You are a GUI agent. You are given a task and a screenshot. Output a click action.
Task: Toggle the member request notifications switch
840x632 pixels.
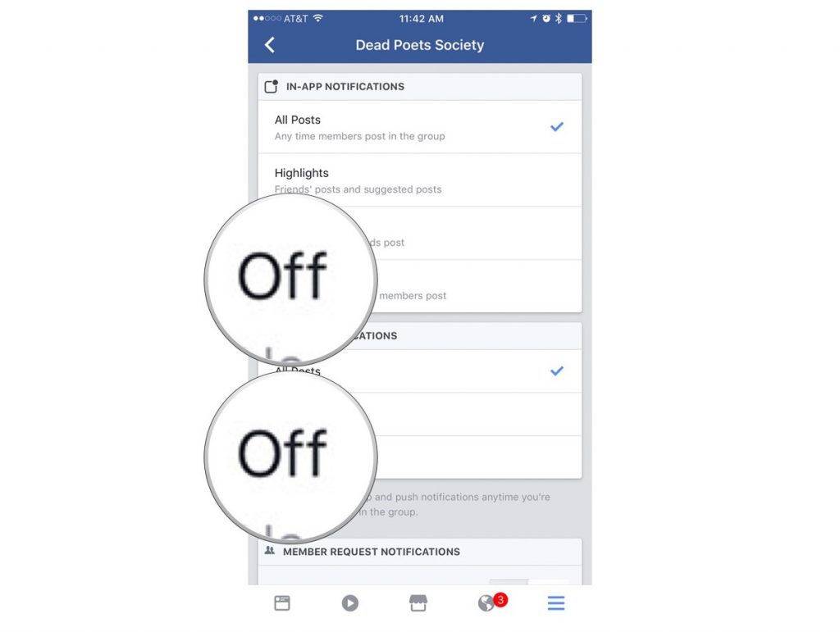pos(529,582)
